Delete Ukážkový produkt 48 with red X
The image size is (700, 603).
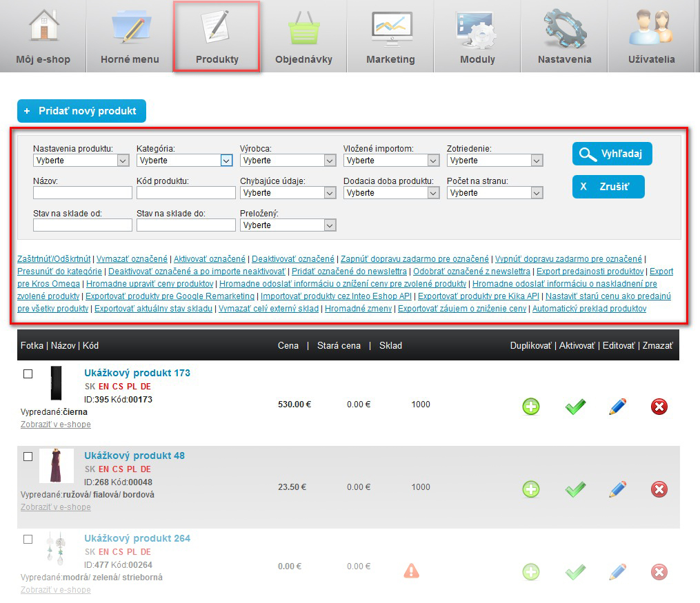pyautogui.click(x=659, y=489)
